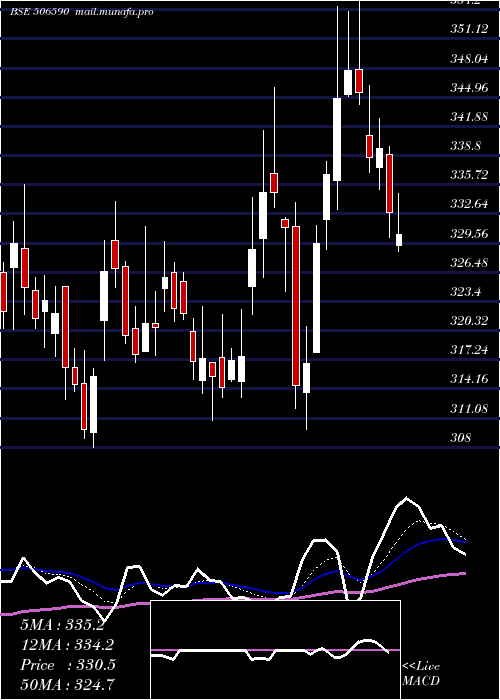Select the 335.72 price axis label
500x700 pixels.
click(469, 175)
